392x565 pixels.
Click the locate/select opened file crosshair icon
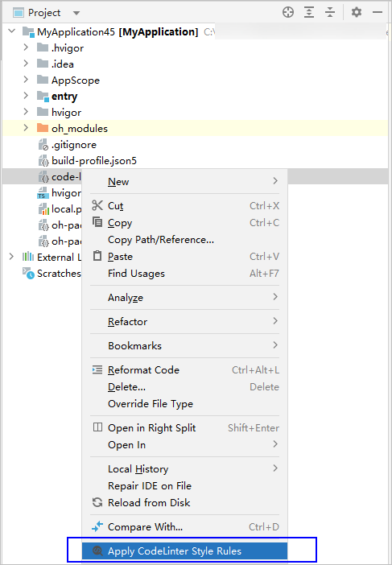pos(288,12)
